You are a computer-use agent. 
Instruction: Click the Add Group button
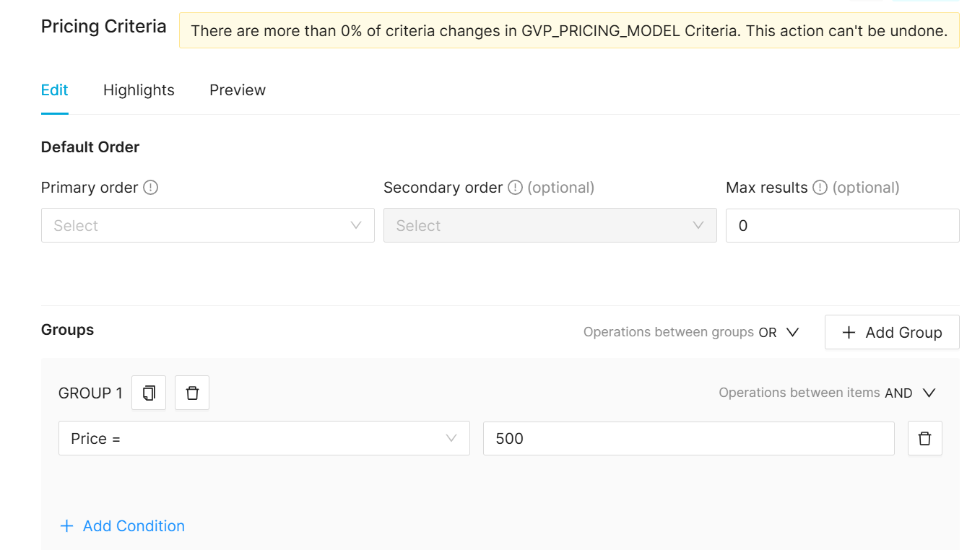(892, 332)
